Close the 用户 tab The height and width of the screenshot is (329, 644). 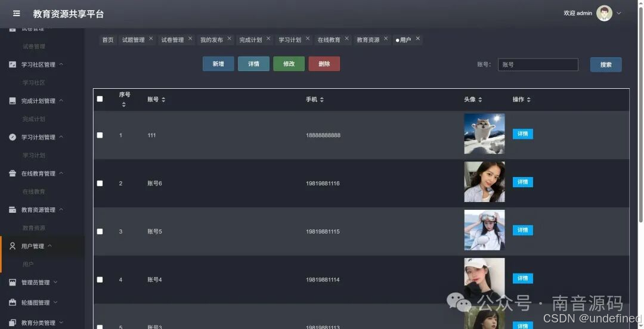click(x=417, y=38)
